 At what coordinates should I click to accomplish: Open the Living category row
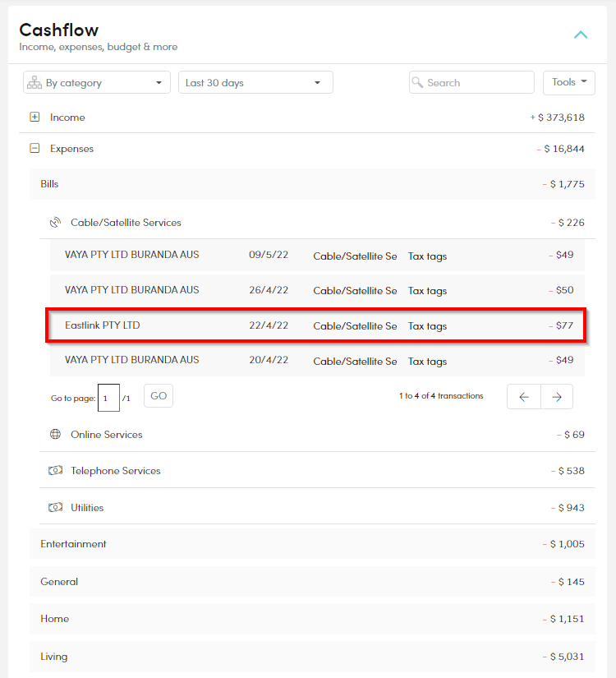(x=312, y=657)
